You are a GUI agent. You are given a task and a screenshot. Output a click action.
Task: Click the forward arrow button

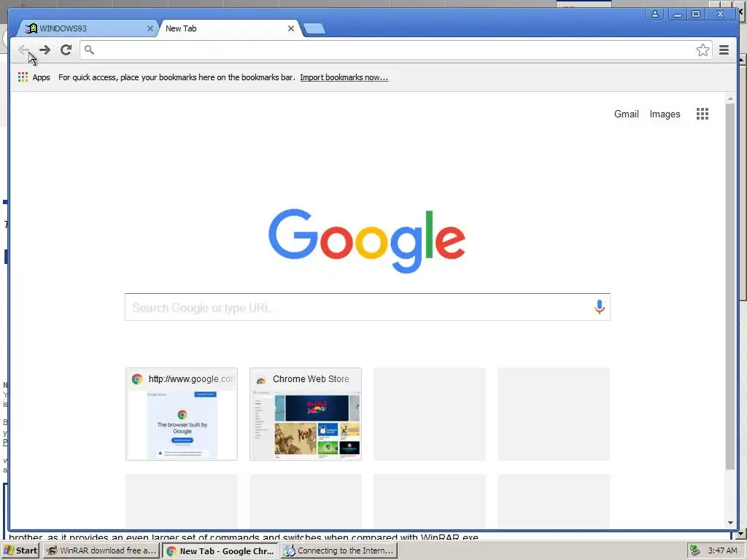[x=44, y=50]
